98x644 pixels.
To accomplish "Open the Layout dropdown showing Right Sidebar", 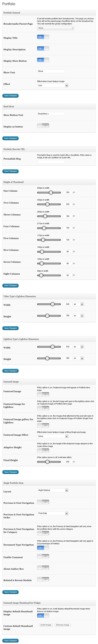I will tap(52, 490).
